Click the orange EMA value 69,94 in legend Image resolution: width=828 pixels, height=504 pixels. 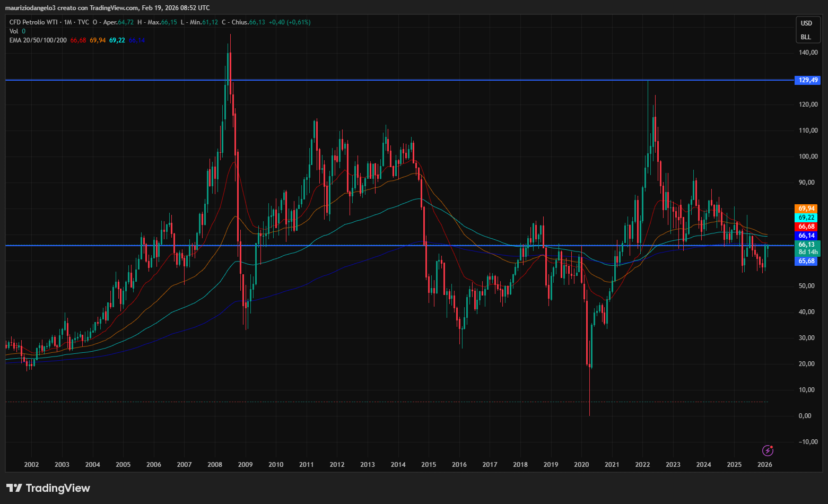click(x=98, y=40)
